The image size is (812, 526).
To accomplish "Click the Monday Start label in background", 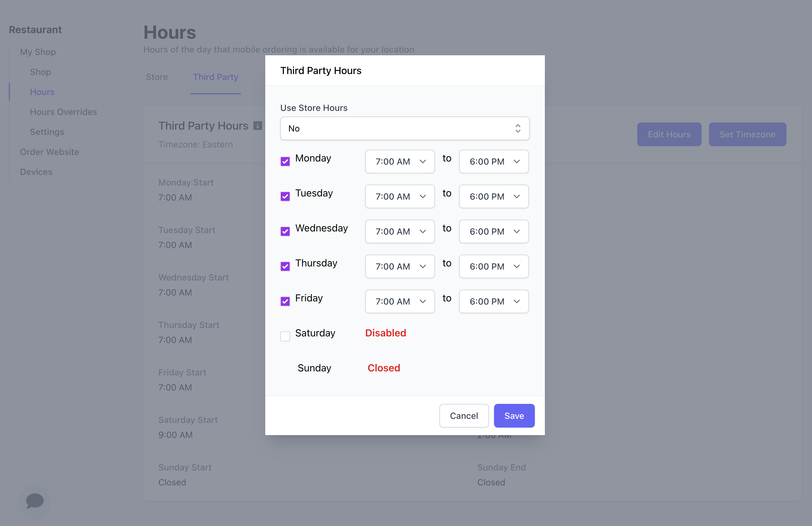I will [186, 182].
